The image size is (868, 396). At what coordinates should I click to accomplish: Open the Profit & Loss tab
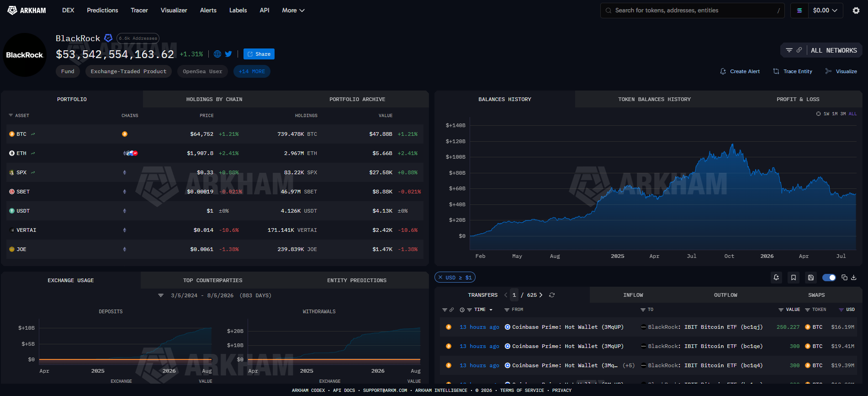[x=798, y=99]
